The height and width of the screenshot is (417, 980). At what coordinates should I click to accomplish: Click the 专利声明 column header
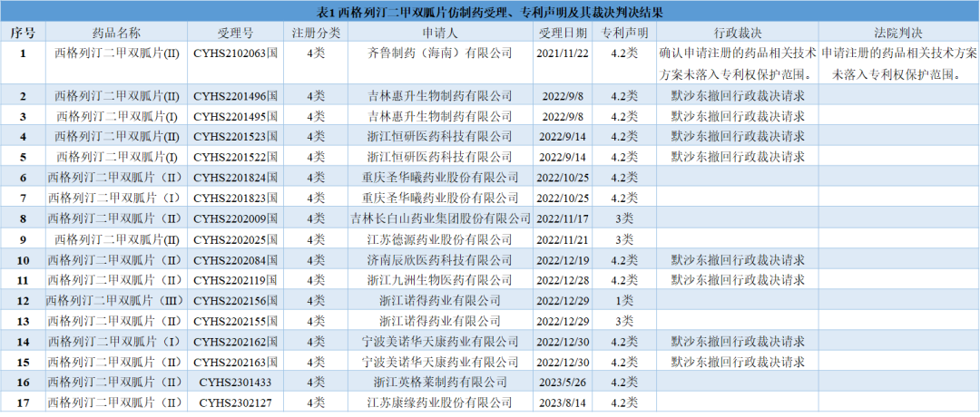point(623,33)
